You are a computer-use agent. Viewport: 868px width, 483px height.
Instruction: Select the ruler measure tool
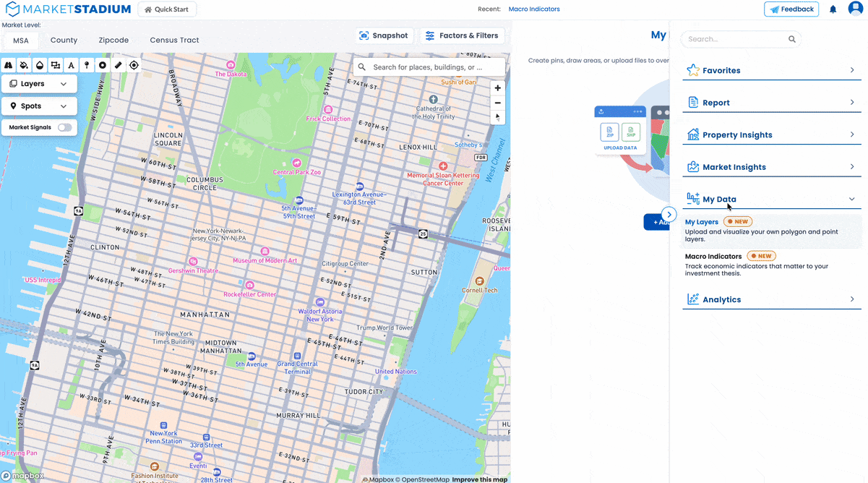[119, 65]
